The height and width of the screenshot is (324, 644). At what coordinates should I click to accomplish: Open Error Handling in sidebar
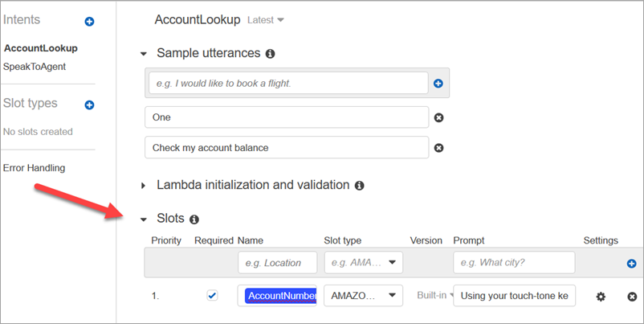(x=34, y=168)
